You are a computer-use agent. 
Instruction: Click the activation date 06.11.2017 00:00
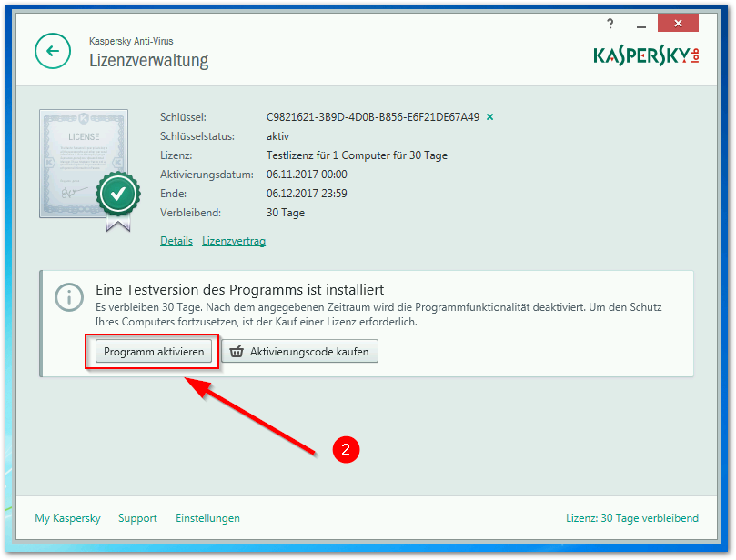307,175
